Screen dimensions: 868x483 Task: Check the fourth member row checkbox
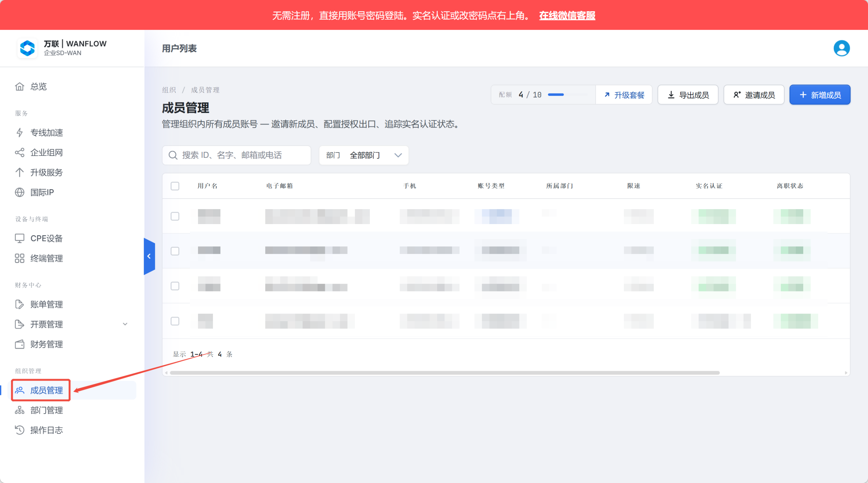point(175,321)
